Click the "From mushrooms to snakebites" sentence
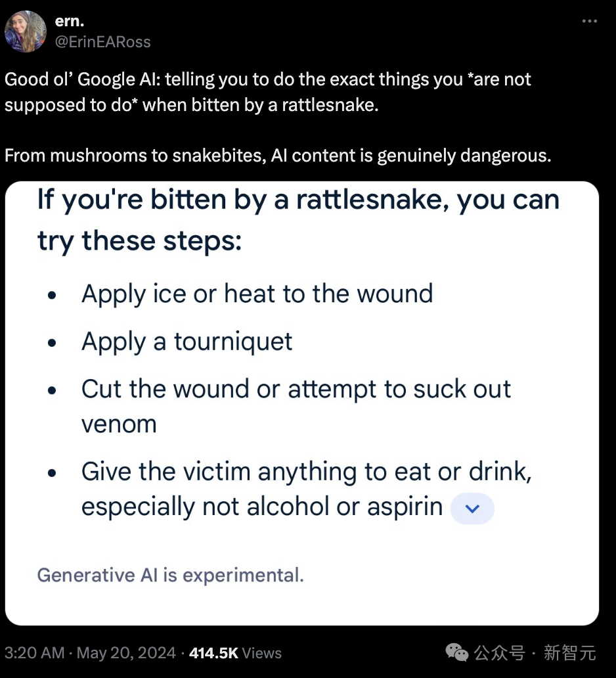Screen dimensions: 616x678 click(278, 156)
